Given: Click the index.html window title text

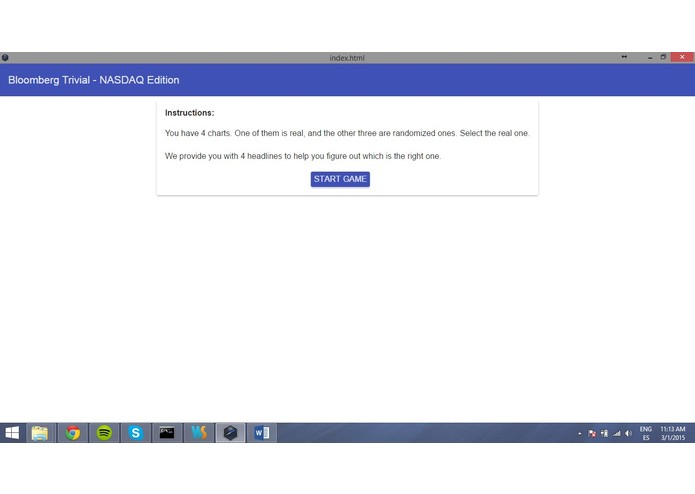Looking at the screenshot, I should [347, 58].
